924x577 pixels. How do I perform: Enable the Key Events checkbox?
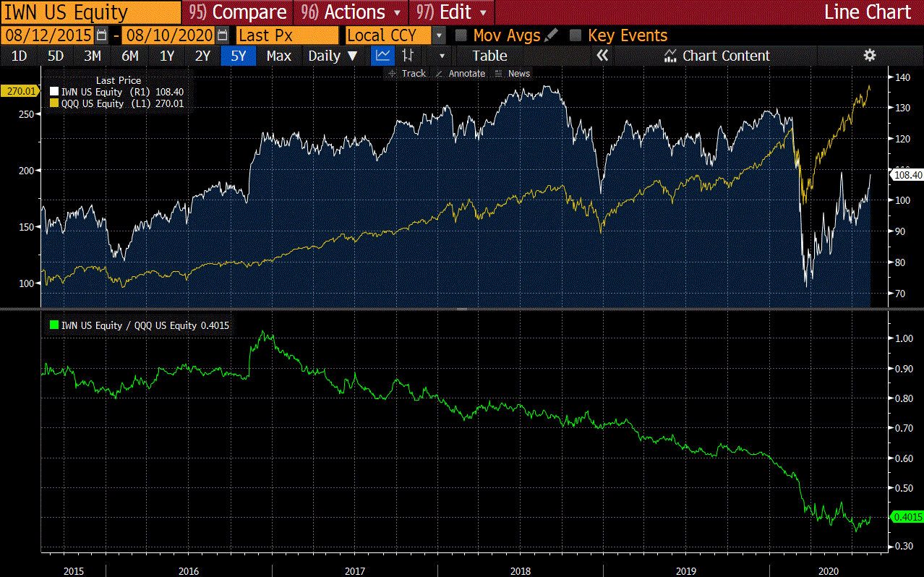[x=576, y=35]
